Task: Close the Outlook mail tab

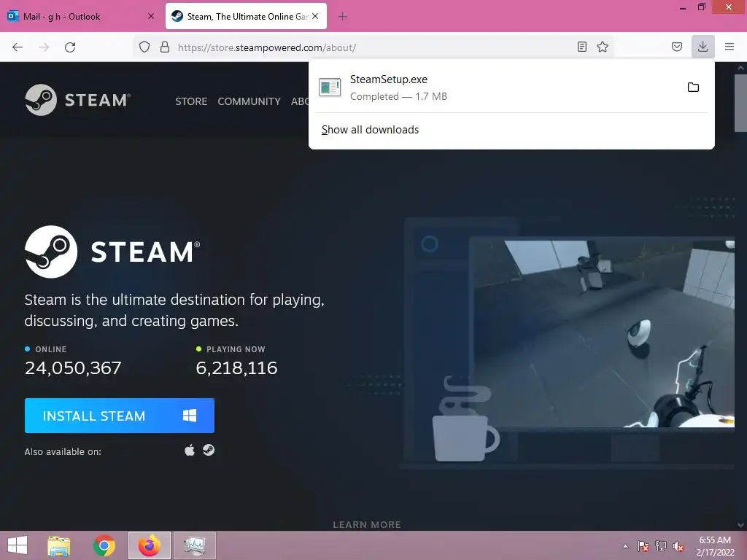Action: pos(151,16)
